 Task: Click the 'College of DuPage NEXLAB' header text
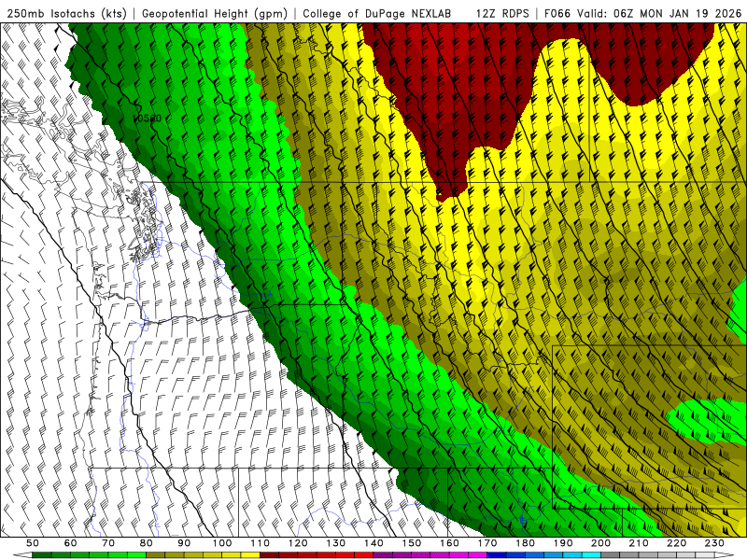pyautogui.click(x=377, y=14)
